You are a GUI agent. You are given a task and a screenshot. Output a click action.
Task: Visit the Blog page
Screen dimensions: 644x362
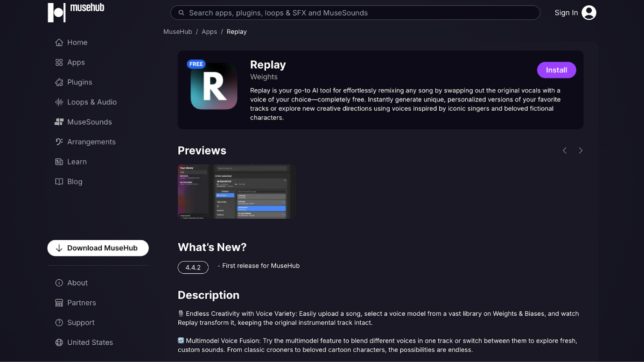click(75, 182)
